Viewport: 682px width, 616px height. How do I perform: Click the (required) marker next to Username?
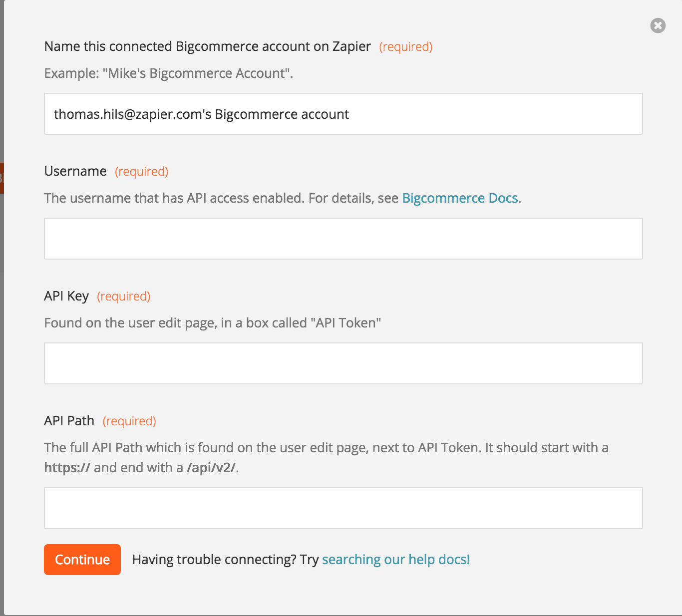pos(142,172)
